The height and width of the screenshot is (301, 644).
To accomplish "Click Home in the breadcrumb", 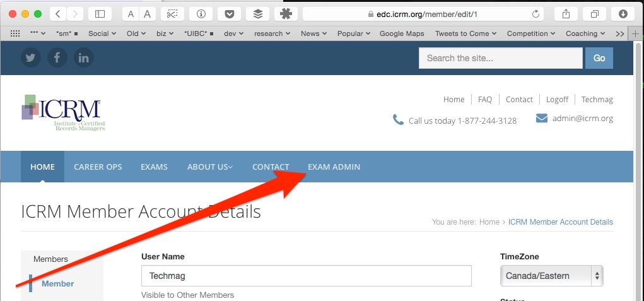I will coord(489,221).
